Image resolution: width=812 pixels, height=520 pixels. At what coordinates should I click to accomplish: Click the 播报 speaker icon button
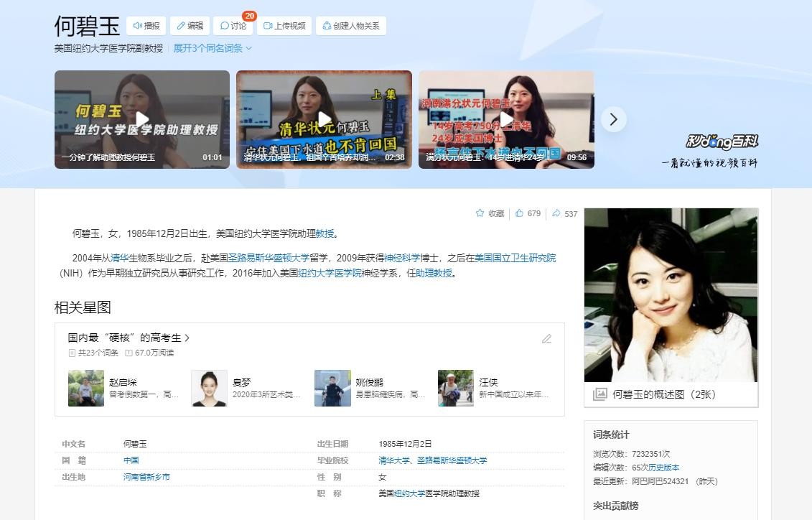(146, 26)
